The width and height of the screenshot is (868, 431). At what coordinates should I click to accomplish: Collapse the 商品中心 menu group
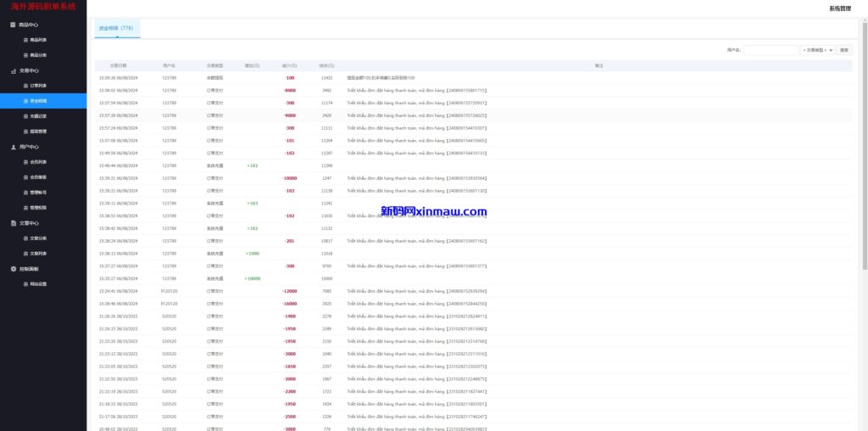coord(30,25)
